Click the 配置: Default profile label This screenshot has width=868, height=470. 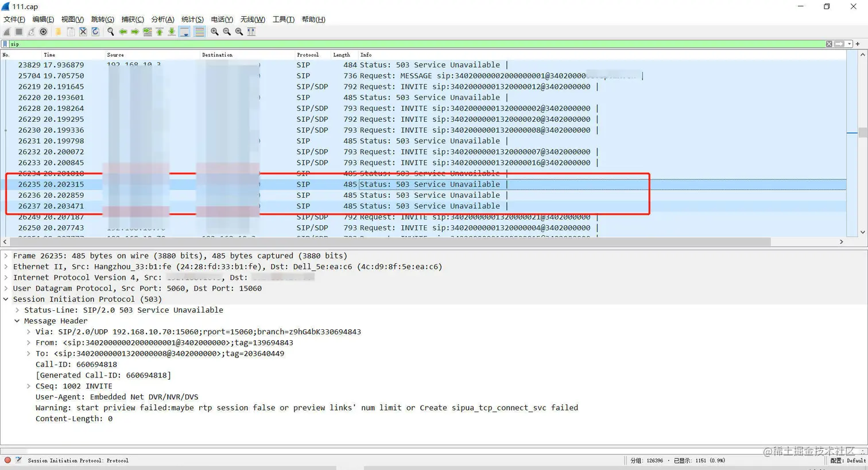click(848, 461)
